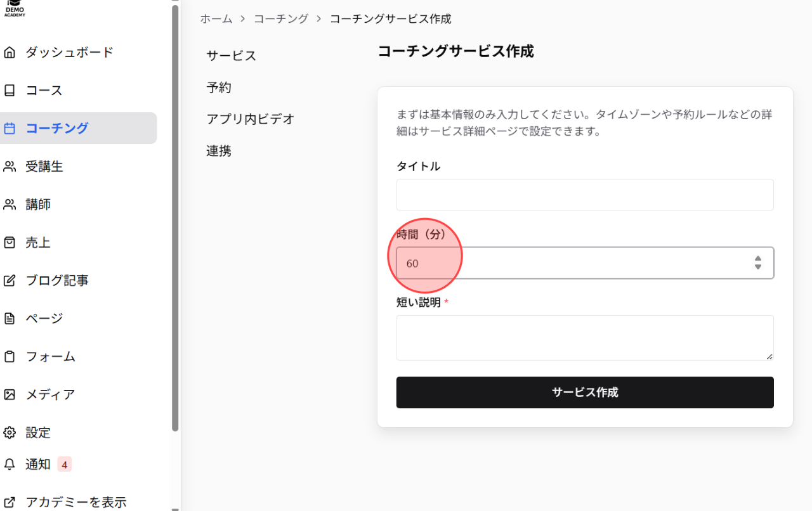Click the sidebar vertical scrollbar
This screenshot has height=511, width=812.
pos(175,217)
